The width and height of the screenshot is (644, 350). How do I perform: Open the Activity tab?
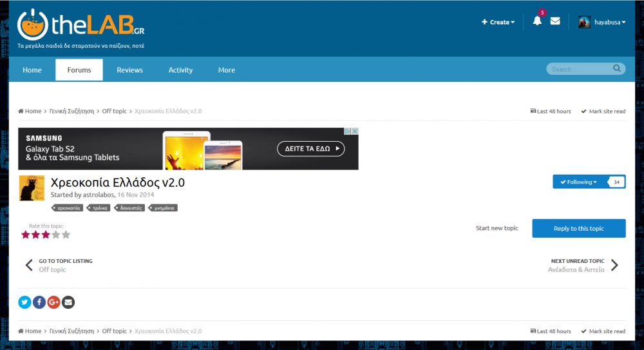(x=181, y=70)
